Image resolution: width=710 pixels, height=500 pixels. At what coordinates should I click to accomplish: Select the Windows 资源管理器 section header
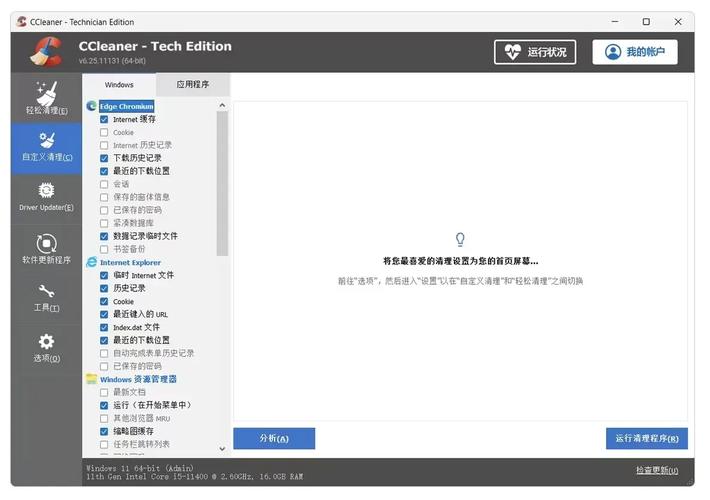pos(138,379)
